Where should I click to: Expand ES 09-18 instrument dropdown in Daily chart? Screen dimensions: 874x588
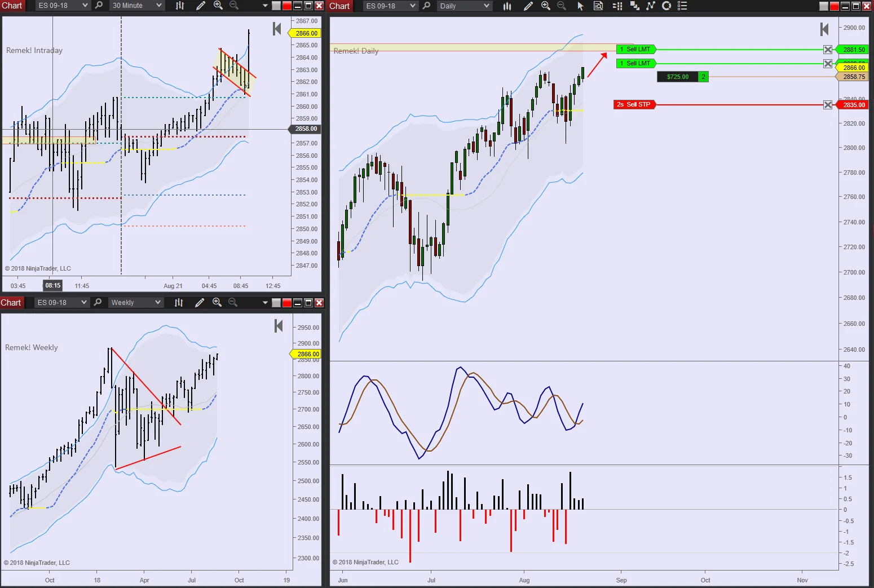pyautogui.click(x=413, y=6)
